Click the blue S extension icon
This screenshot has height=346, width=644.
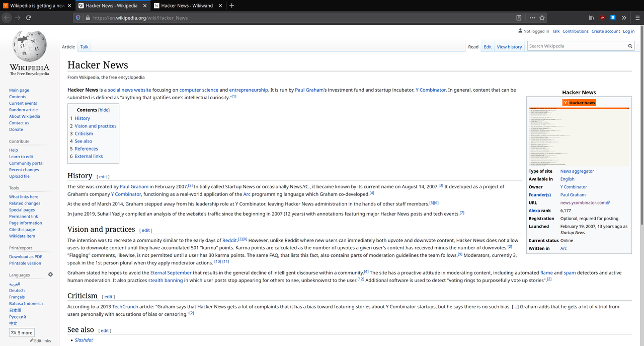click(x=613, y=18)
